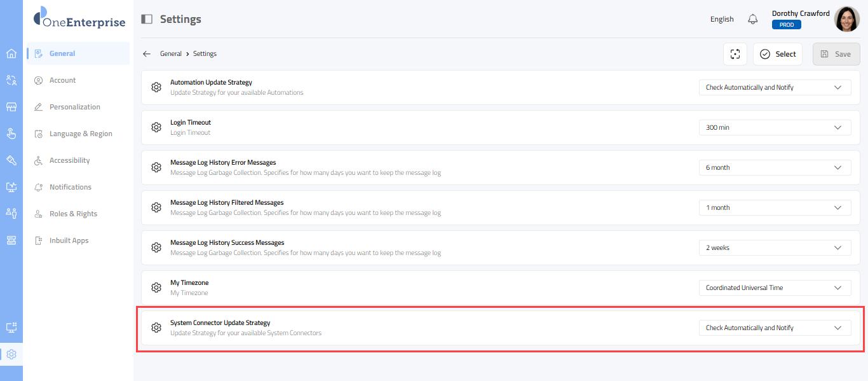Click the flashlight icon in left rail

point(11,160)
